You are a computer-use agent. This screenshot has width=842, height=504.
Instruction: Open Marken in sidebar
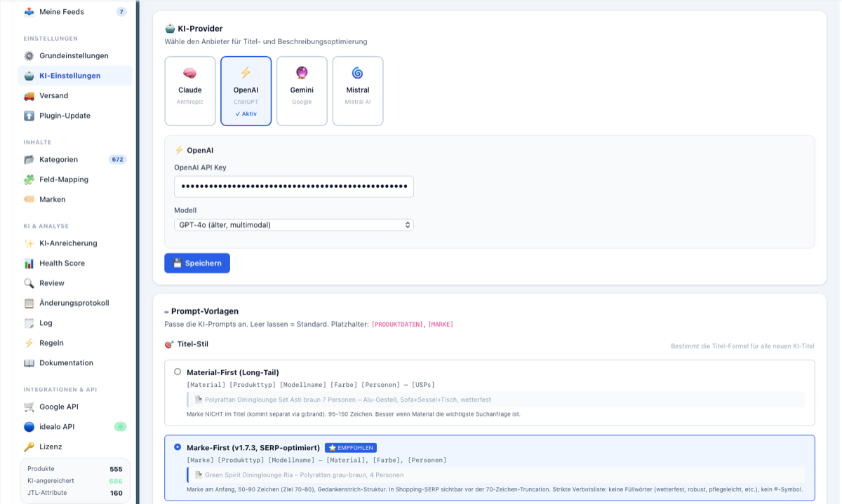(75, 199)
